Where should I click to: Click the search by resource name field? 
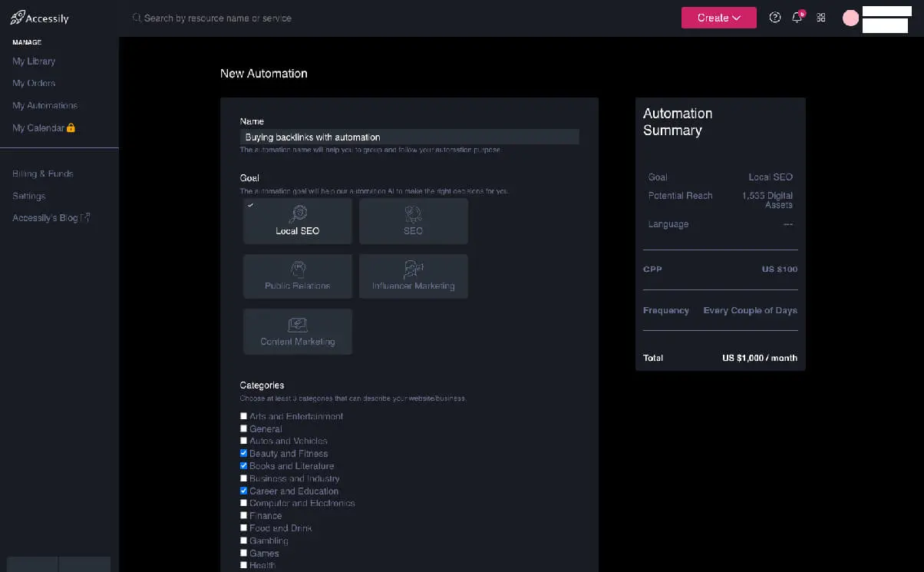(218, 18)
